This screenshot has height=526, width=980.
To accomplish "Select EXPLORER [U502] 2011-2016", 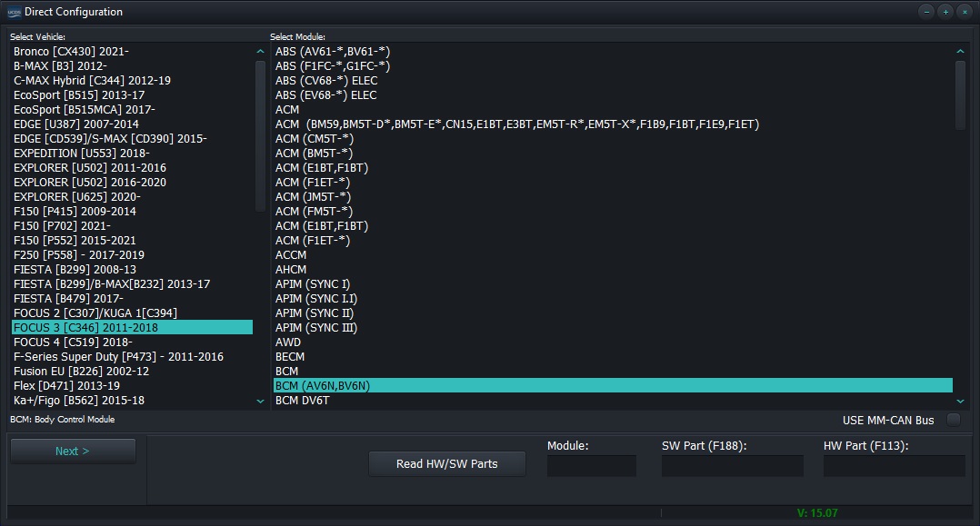I will pos(133,167).
